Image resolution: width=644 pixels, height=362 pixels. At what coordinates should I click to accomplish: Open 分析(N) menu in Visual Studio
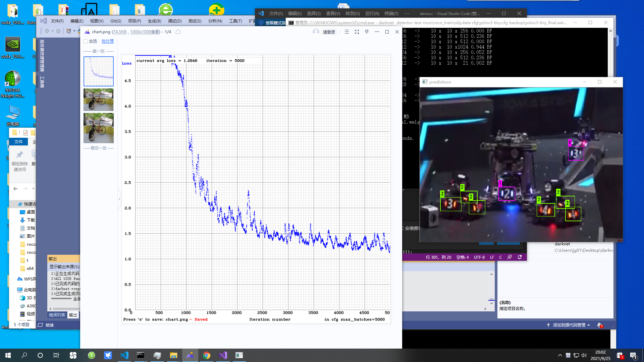pos(215,21)
